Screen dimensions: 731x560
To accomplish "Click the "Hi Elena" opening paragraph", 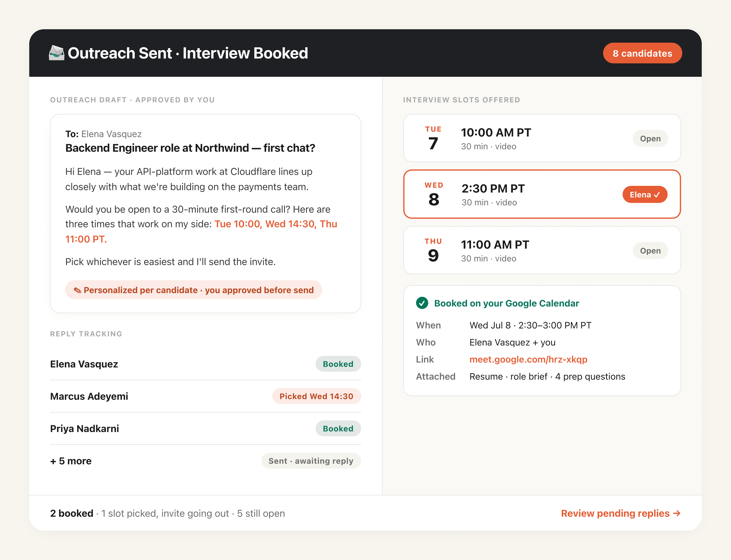I will tap(189, 179).
